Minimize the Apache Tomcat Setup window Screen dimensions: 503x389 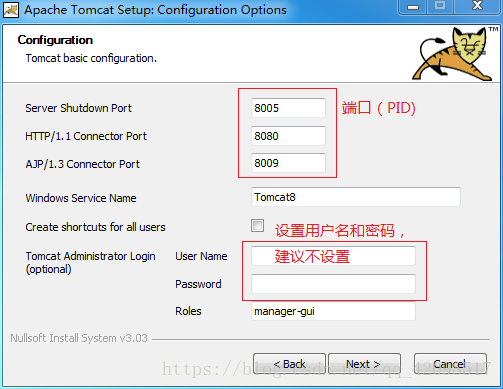[x=412, y=7]
